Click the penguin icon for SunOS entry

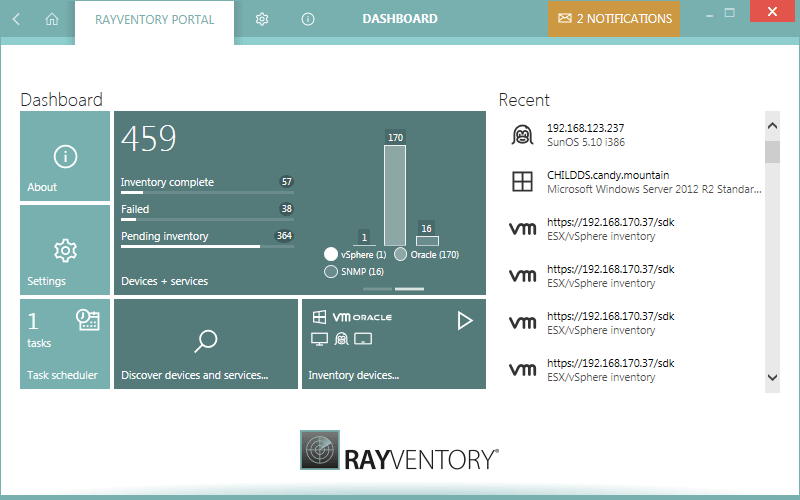pos(522,135)
